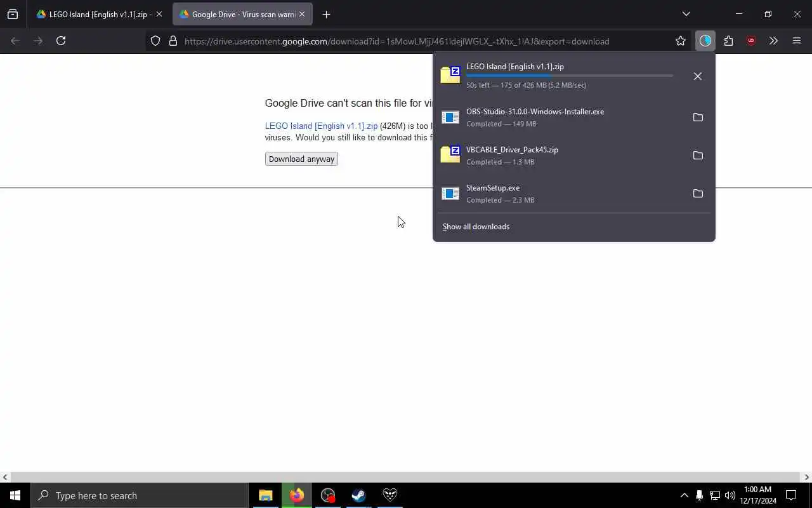Cancel the LEGO Island zip download
Viewport: 812px width, 508px height.
click(x=698, y=76)
